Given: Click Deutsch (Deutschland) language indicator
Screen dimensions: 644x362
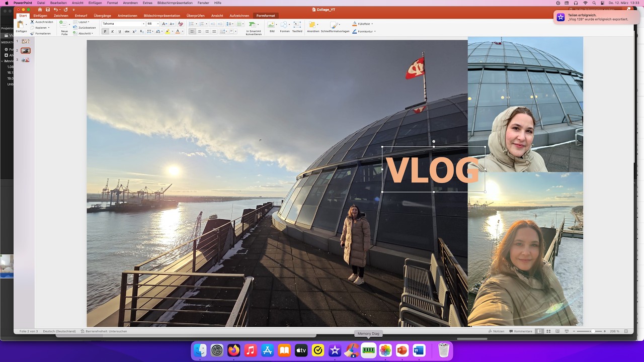Looking at the screenshot, I should [x=59, y=331].
